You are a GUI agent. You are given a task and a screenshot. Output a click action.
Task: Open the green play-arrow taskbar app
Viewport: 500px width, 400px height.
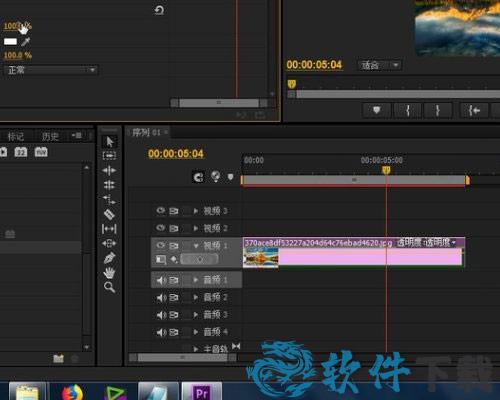115,393
